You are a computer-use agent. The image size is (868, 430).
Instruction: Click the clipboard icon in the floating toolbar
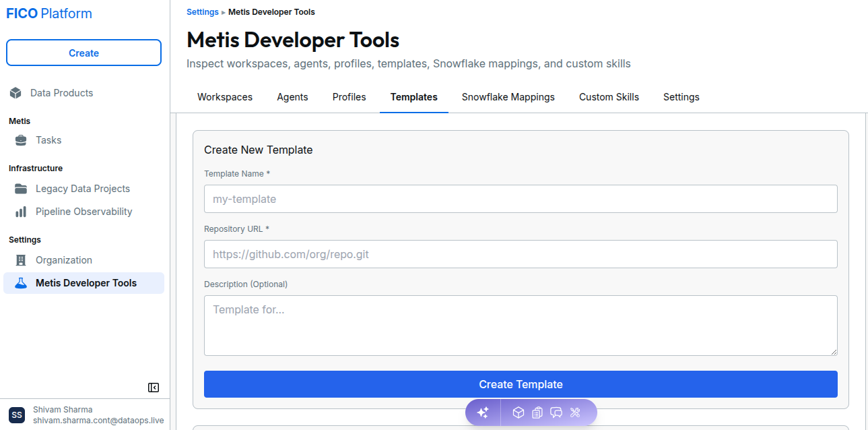coord(537,412)
